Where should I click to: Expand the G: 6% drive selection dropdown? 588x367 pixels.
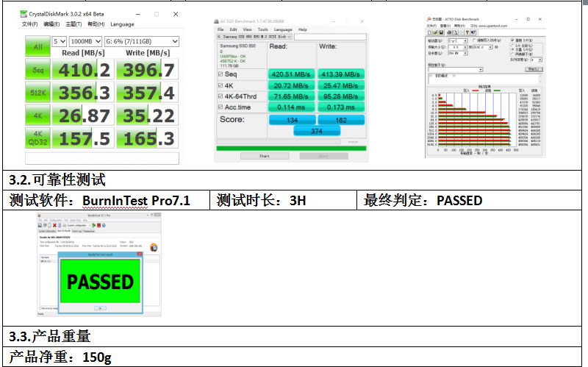pos(142,41)
